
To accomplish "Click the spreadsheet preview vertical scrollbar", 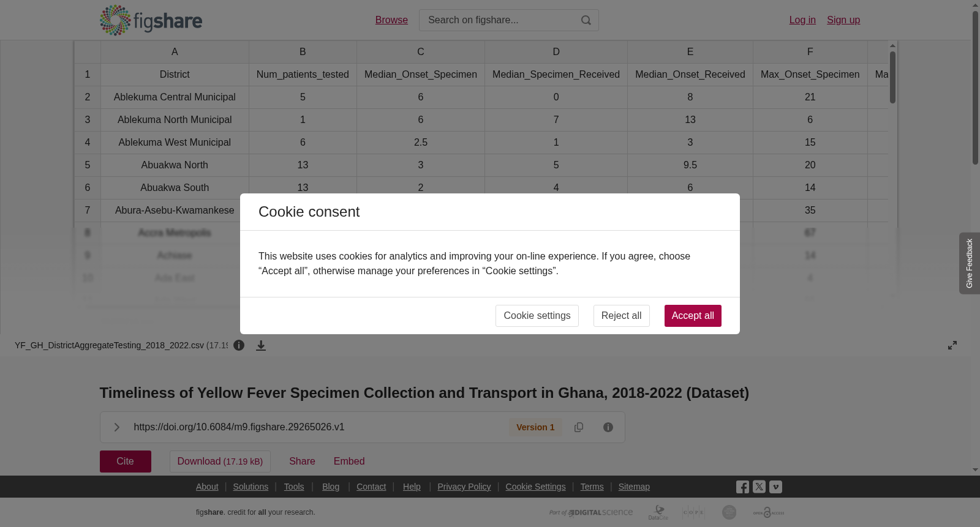I will pyautogui.click(x=893, y=77).
